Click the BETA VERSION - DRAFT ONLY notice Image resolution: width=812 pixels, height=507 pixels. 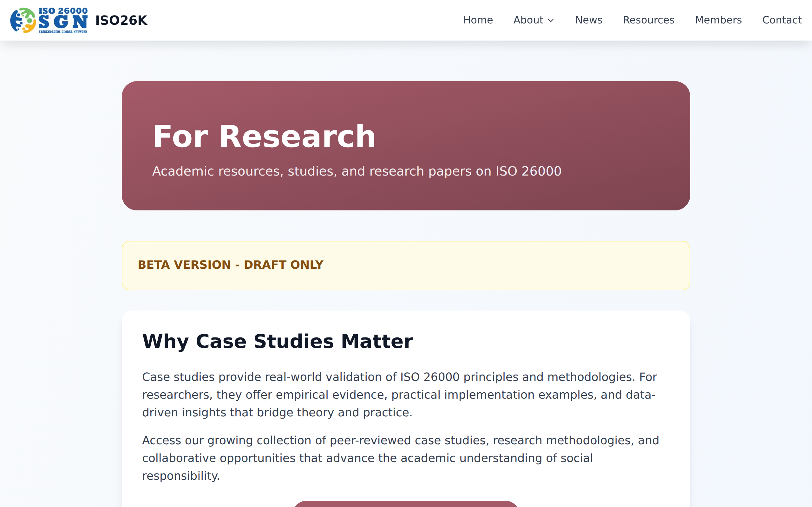coord(231,265)
